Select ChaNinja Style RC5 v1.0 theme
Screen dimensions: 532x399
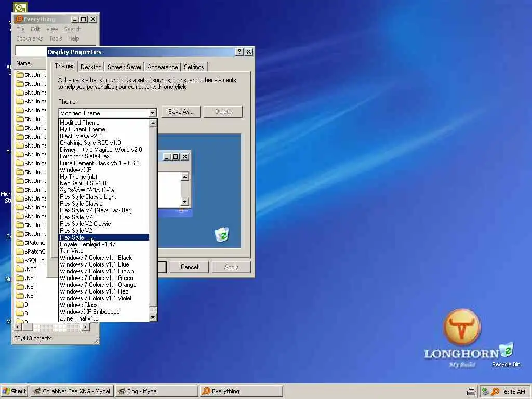click(104, 143)
